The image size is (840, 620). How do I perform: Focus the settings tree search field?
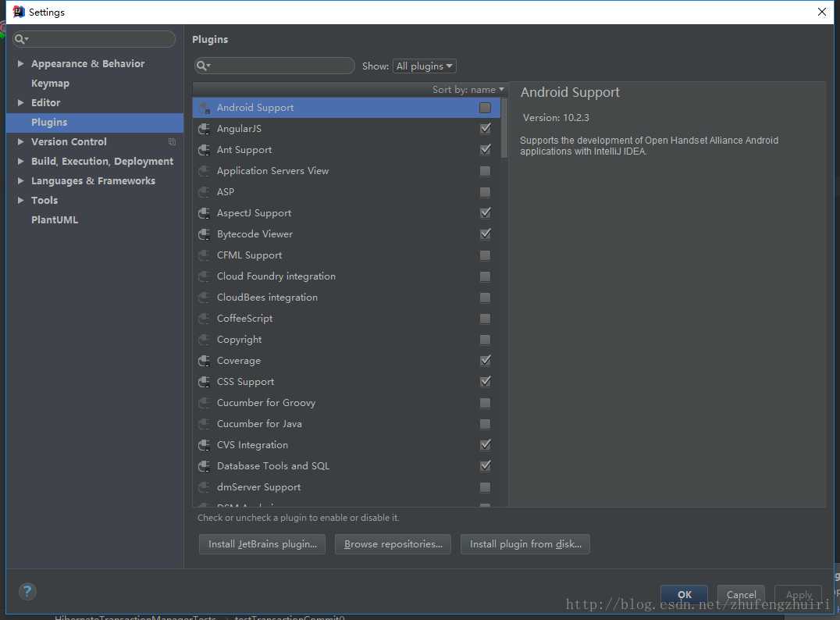click(x=94, y=39)
